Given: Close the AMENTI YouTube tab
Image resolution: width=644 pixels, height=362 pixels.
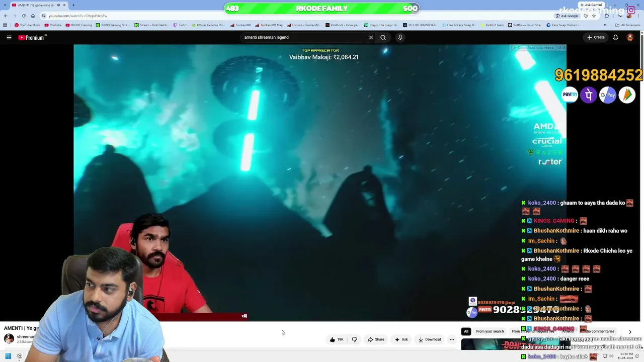Looking at the screenshot, I should 64,5.
